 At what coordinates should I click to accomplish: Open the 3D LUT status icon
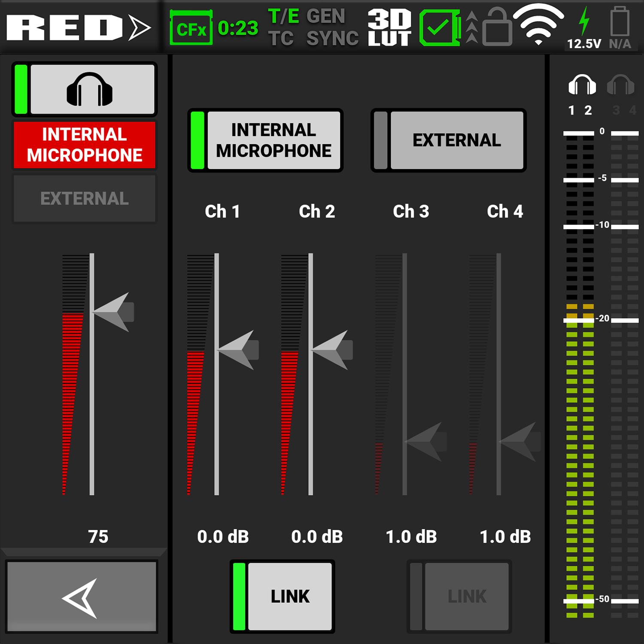(x=389, y=28)
